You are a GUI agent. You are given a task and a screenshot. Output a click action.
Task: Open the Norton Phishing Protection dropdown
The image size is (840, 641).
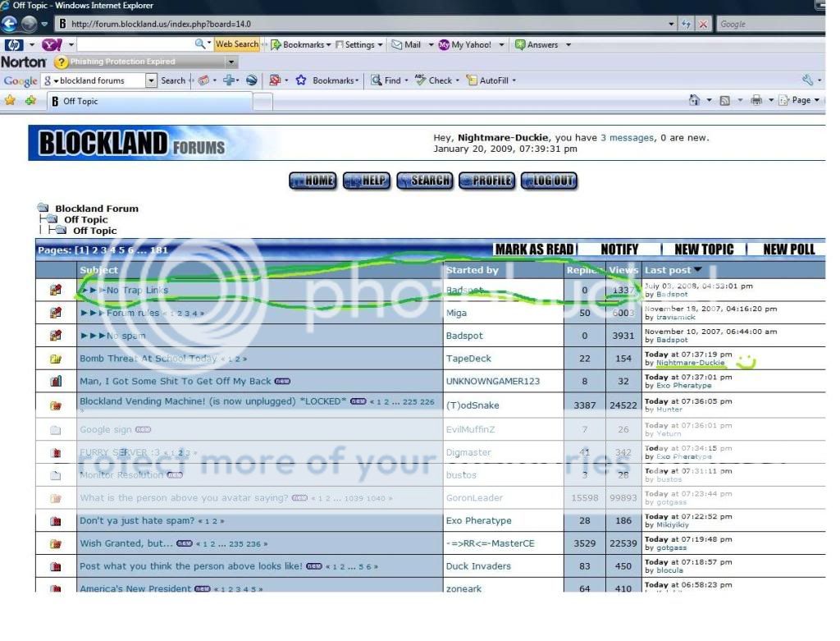coord(231,62)
